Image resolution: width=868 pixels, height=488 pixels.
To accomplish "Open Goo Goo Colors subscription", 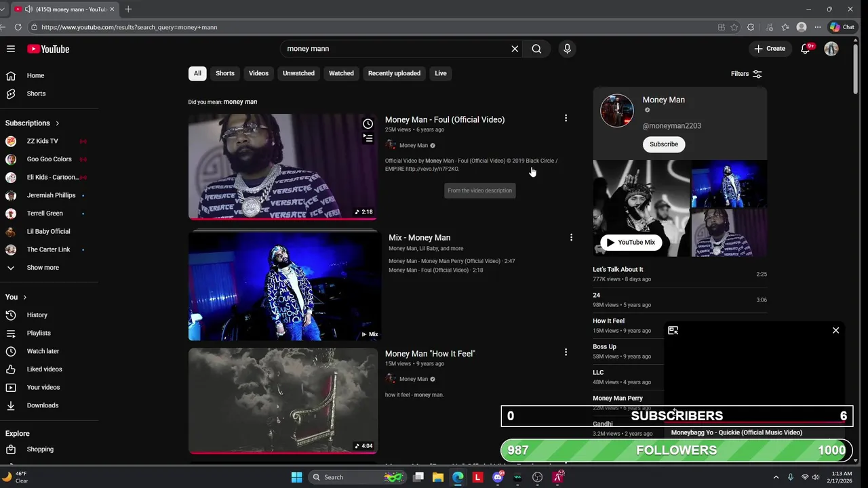I will coord(49,159).
